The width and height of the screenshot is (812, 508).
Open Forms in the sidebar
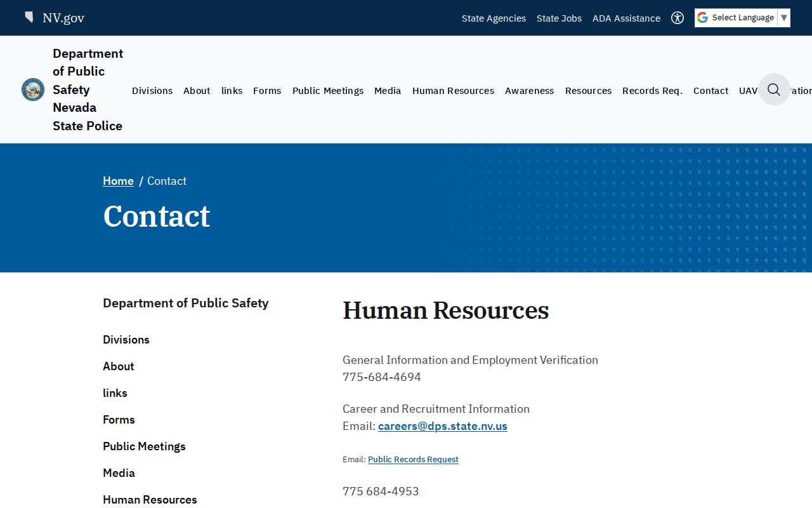click(x=119, y=420)
